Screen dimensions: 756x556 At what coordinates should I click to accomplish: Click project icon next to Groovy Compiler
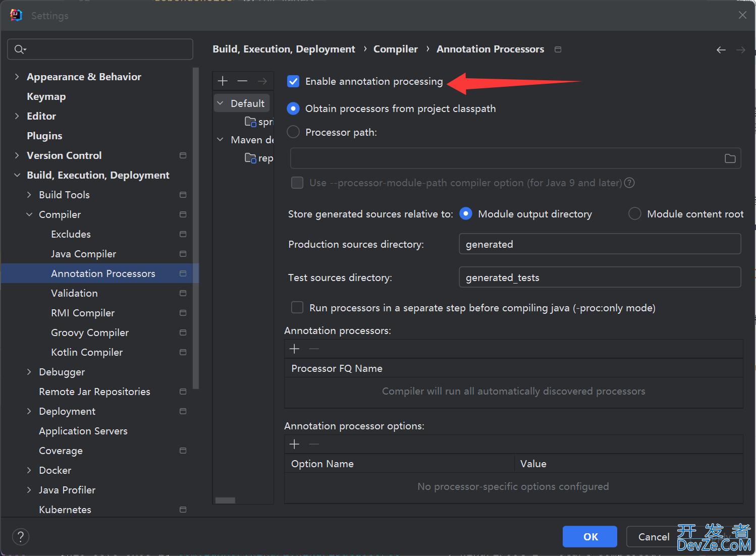pos(183,332)
